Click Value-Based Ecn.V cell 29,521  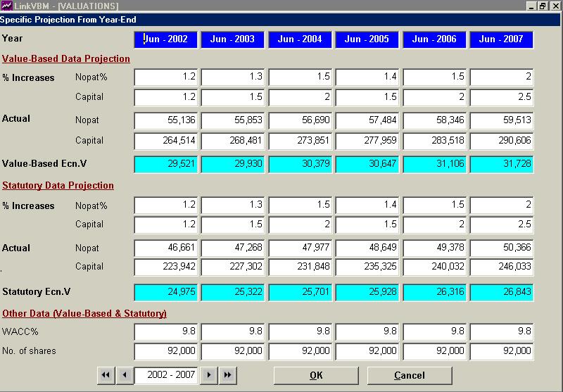[166, 164]
